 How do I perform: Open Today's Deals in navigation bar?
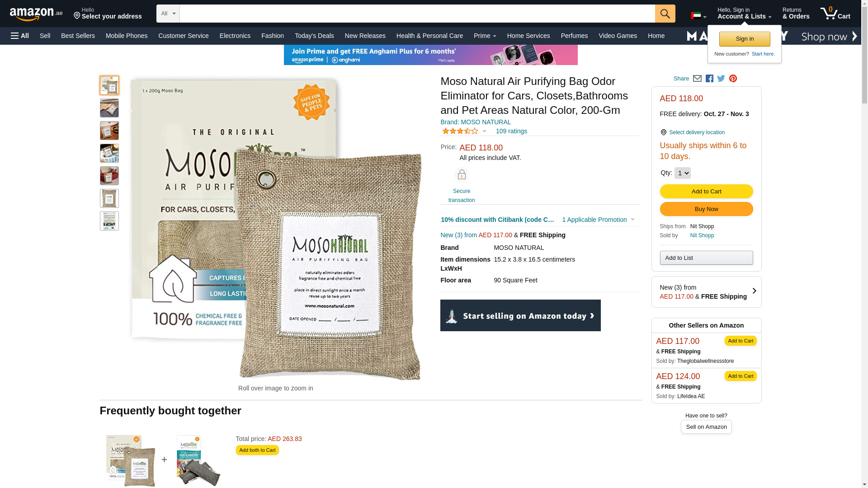[314, 36]
